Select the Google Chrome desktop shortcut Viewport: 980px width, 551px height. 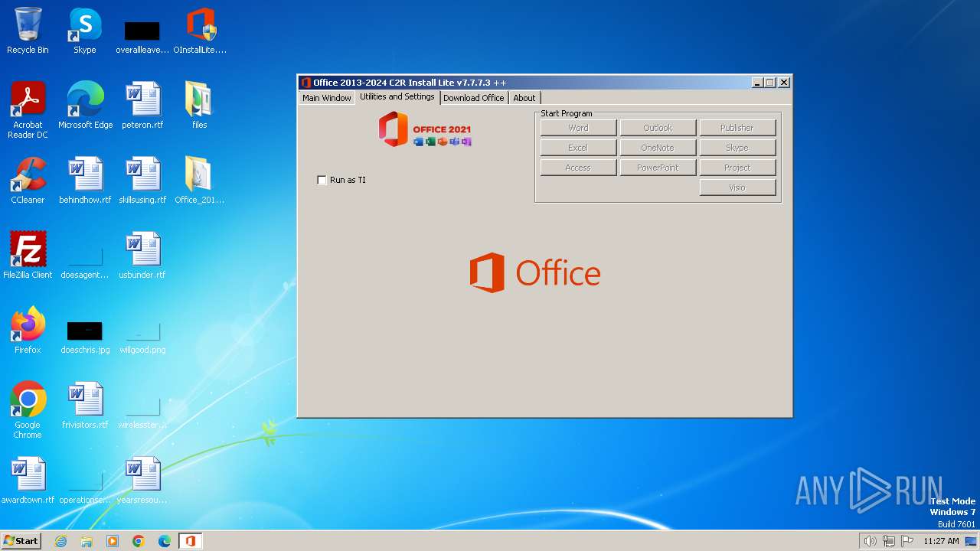[28, 410]
